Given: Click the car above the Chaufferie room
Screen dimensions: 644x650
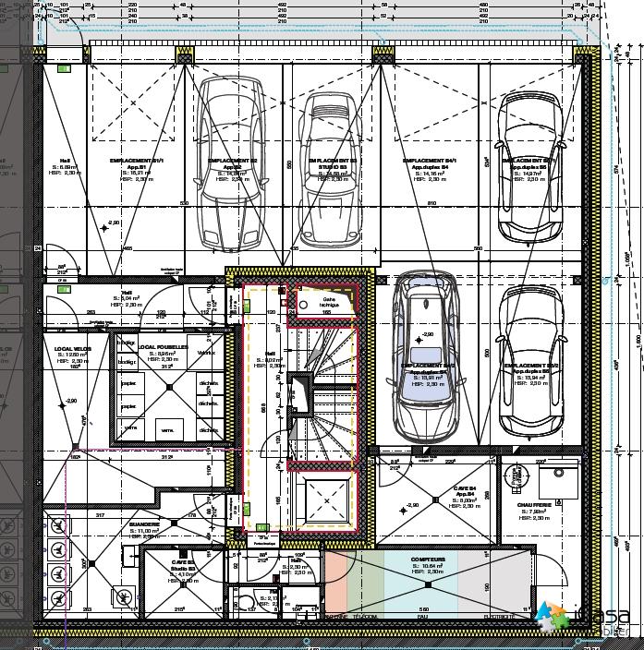Looking at the screenshot, I should coord(530,360).
